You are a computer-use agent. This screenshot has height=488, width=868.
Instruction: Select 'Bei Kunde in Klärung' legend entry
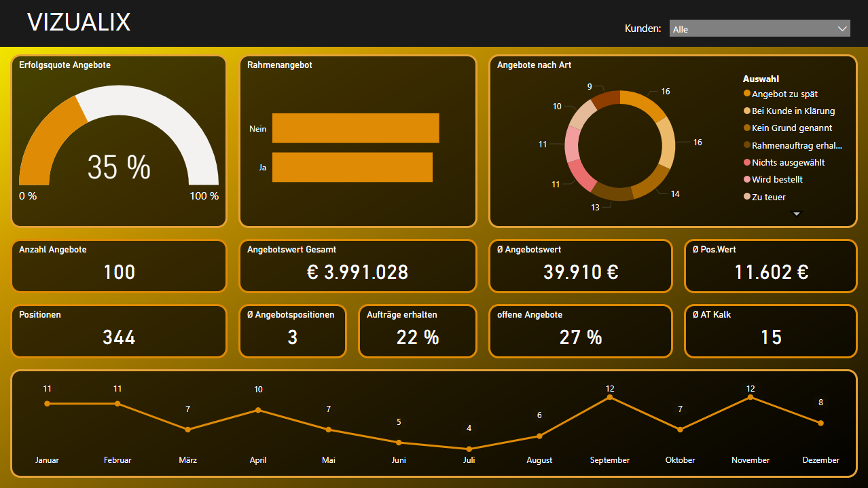point(793,111)
